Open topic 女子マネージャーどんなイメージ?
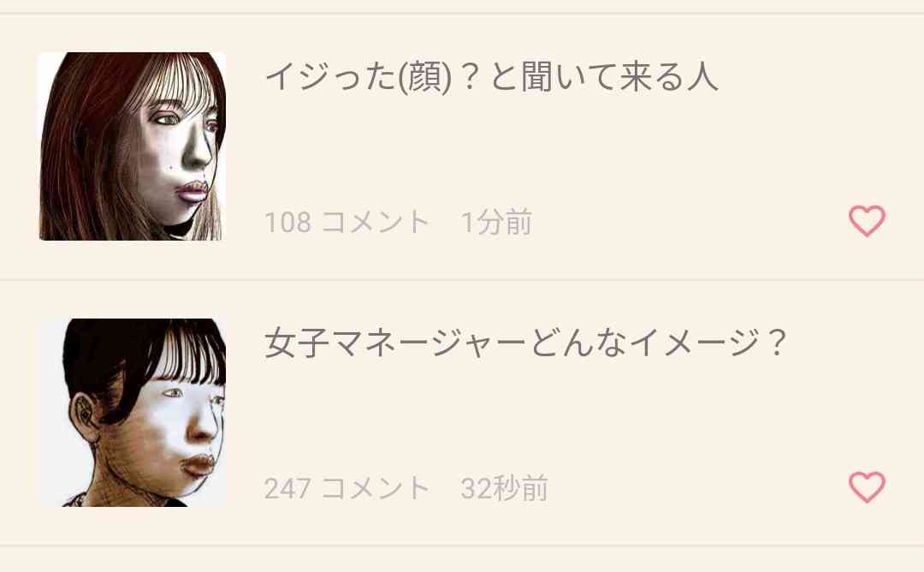Viewport: 924px width, 572px height. click(x=525, y=343)
